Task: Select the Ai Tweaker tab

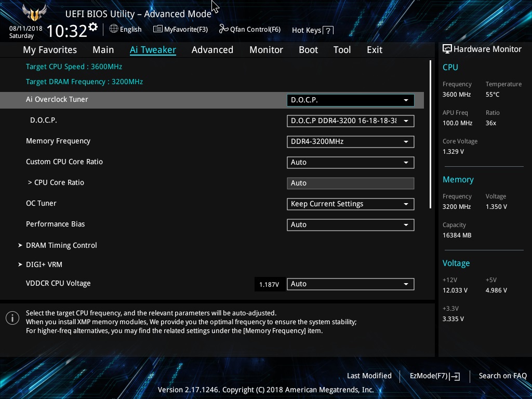Action: coord(153,50)
